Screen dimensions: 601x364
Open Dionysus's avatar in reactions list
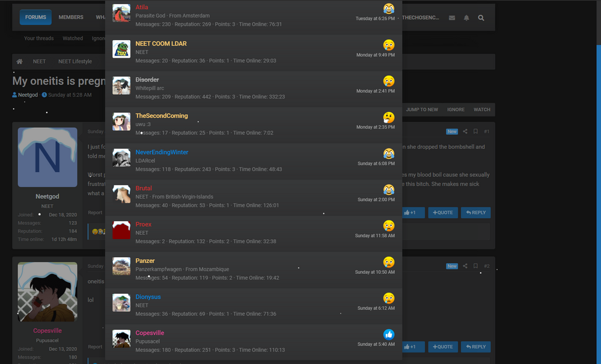coord(121,302)
